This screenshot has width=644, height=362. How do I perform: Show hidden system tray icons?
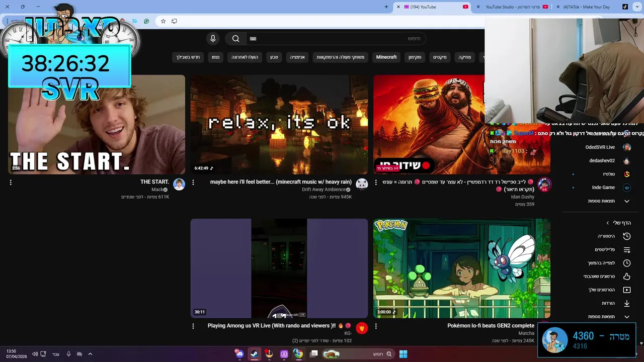(90, 354)
